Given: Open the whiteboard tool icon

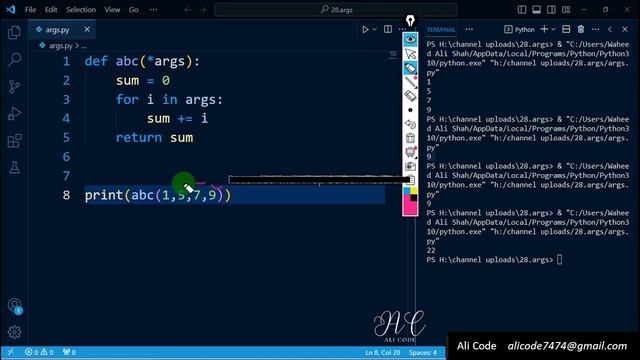Looking at the screenshot, I should [x=410, y=152].
